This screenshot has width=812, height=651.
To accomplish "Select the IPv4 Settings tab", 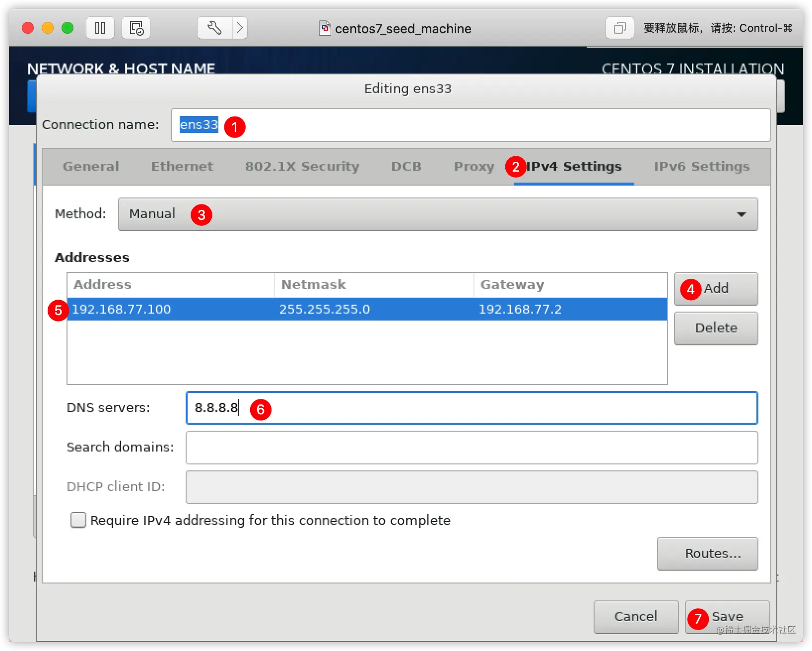I will pos(574,166).
